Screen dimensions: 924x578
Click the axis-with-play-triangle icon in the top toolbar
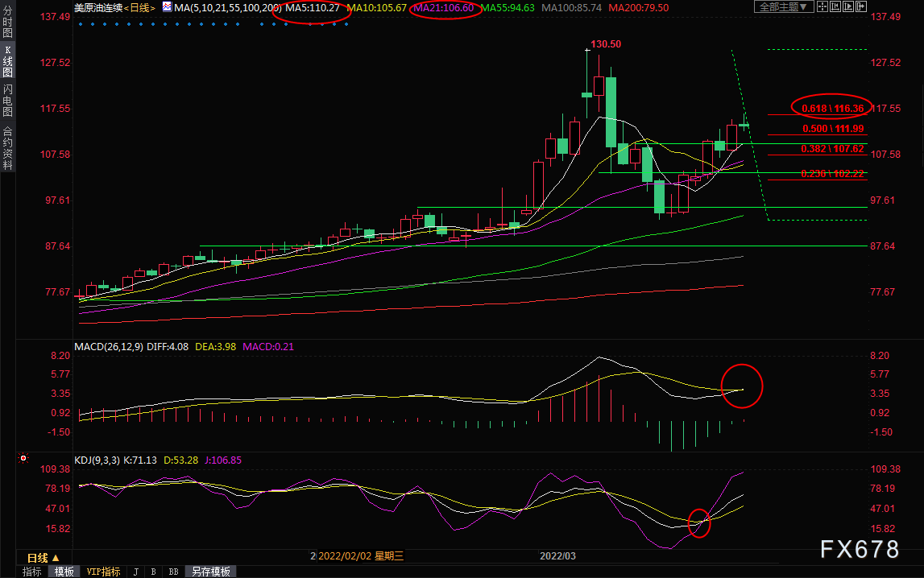tap(848, 6)
